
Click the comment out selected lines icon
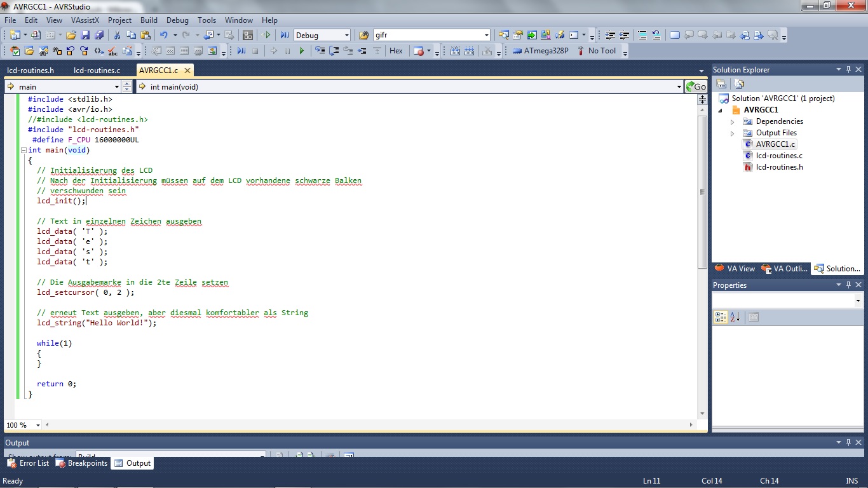click(x=642, y=36)
